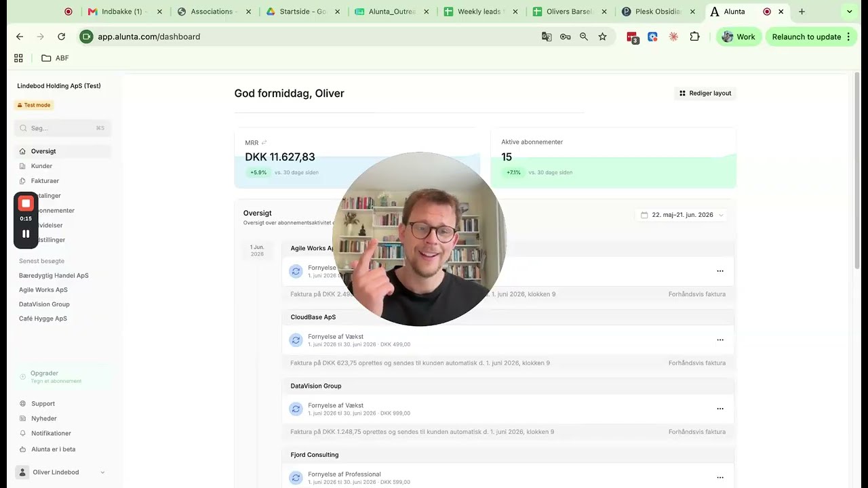Image resolution: width=868 pixels, height=488 pixels.
Task: Stop the screen recording with red button
Action: tap(26, 203)
